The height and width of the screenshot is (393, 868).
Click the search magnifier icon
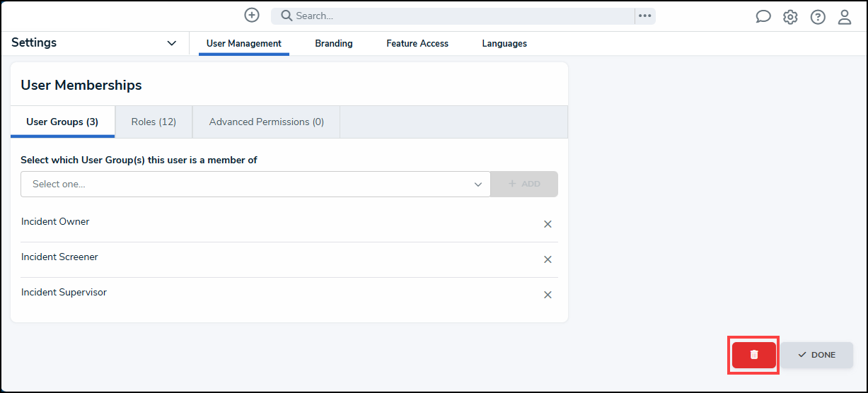coord(287,16)
